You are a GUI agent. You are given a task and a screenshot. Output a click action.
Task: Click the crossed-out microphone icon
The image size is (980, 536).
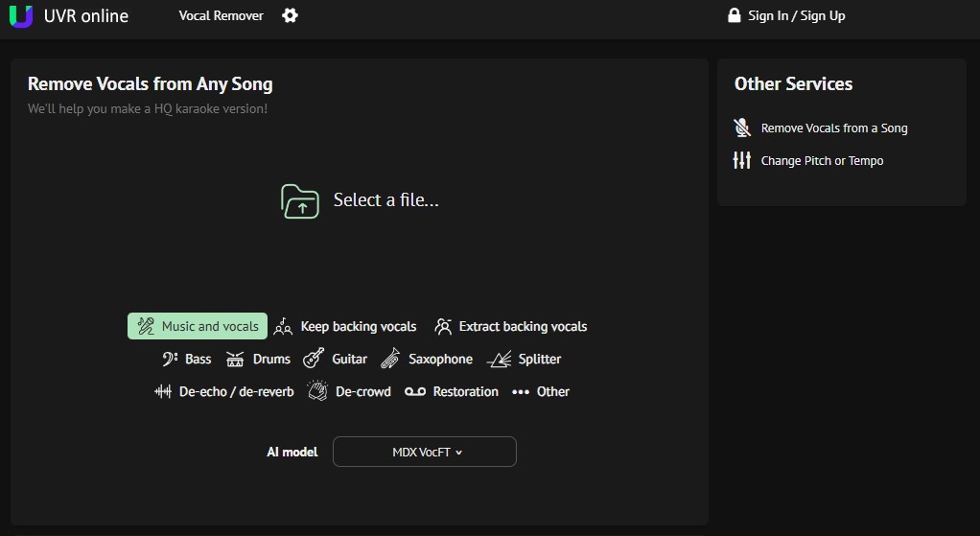[x=742, y=128]
